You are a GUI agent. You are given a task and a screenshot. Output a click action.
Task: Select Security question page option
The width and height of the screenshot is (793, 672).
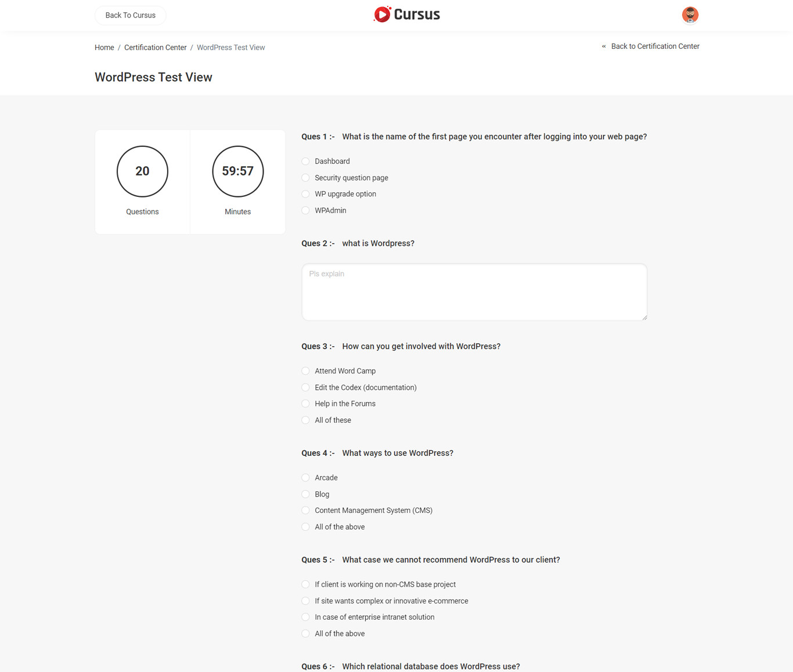tap(306, 178)
